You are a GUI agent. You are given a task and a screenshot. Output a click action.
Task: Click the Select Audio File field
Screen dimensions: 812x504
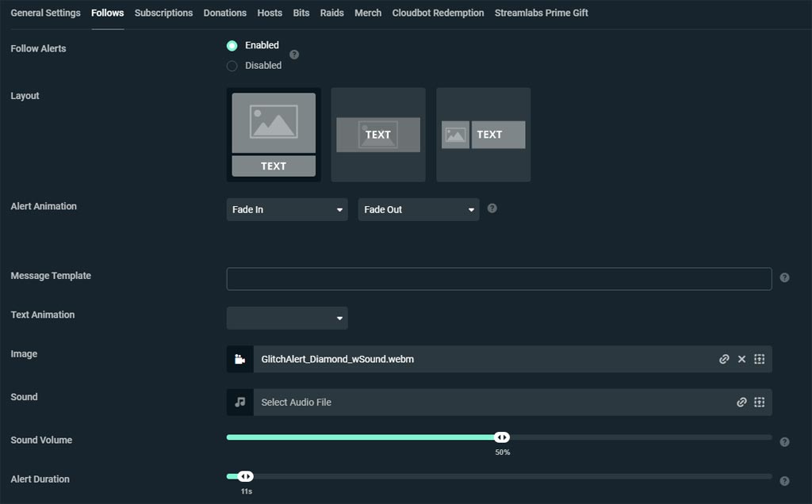click(500, 402)
